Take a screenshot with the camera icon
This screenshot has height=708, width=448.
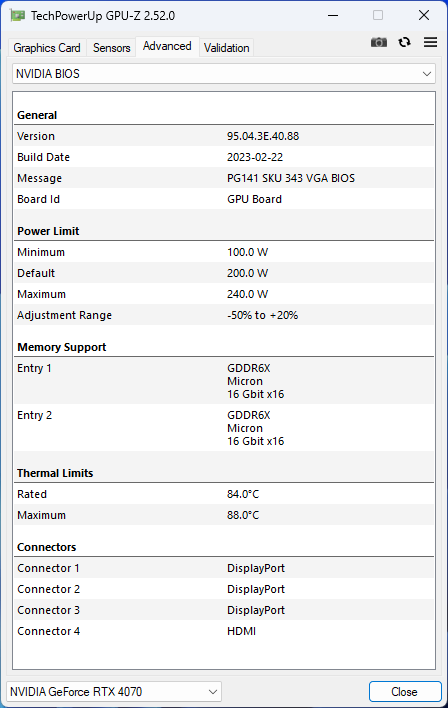(x=378, y=42)
